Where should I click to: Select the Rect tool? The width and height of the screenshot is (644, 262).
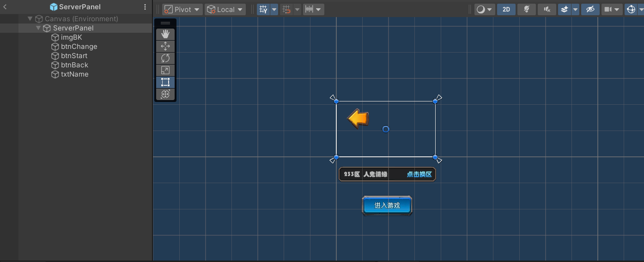(165, 82)
